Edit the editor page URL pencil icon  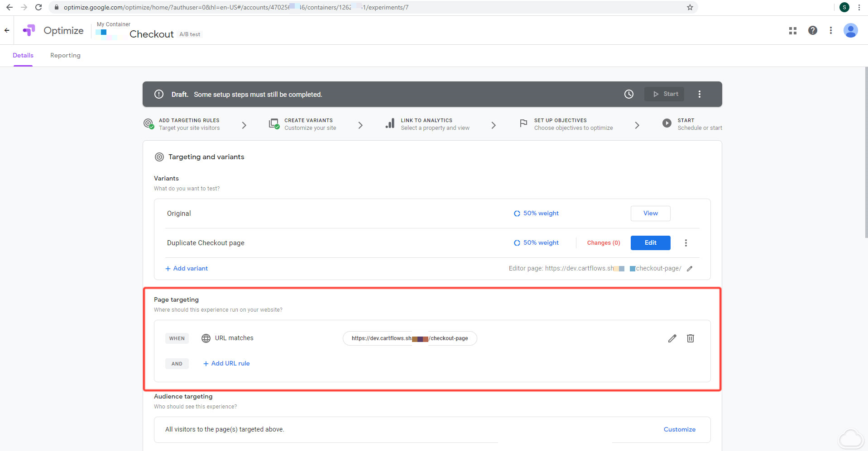point(690,269)
